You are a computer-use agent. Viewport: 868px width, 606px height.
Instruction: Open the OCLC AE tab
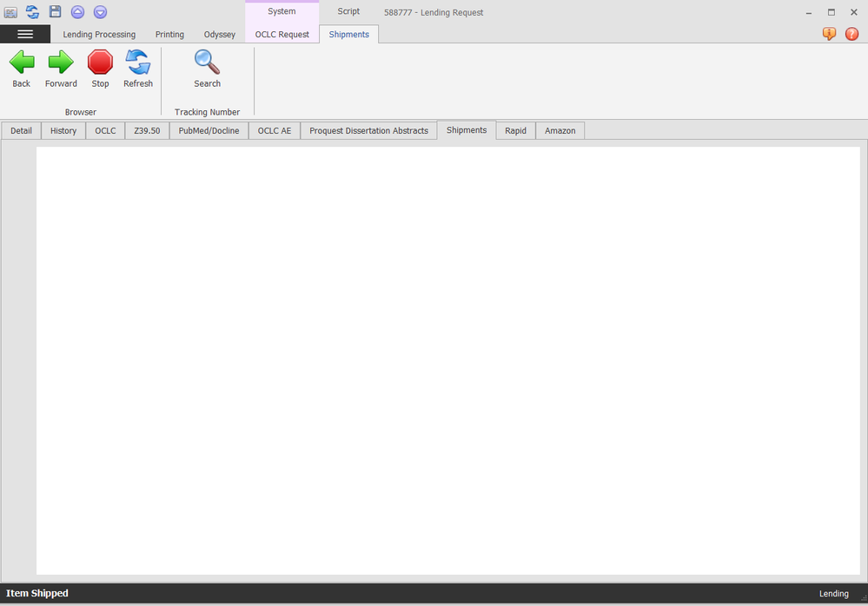point(274,130)
